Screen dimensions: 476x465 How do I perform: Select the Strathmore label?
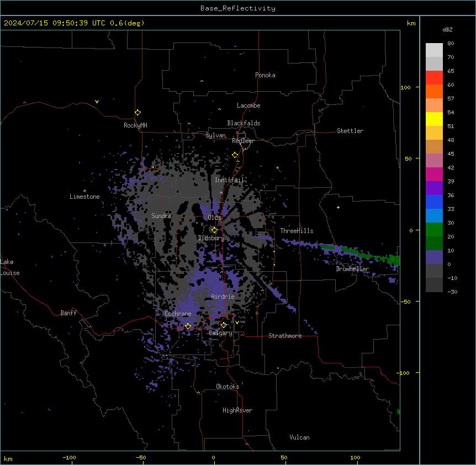point(285,336)
